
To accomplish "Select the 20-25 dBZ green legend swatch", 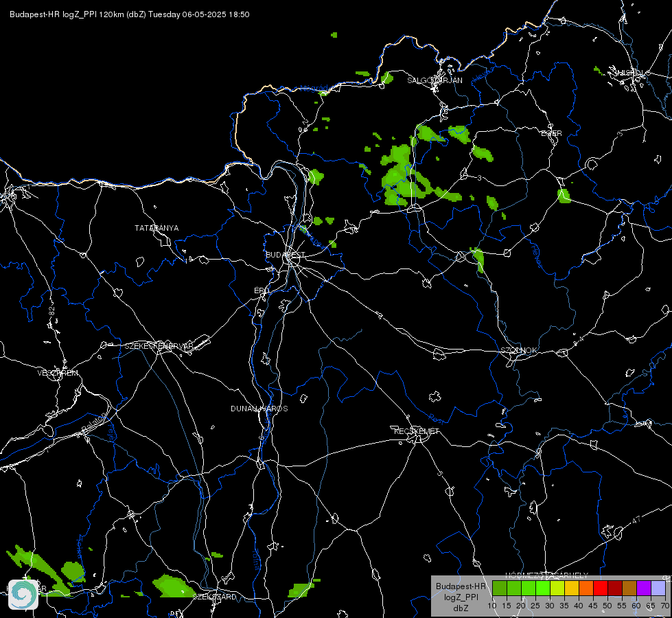I will click(529, 588).
